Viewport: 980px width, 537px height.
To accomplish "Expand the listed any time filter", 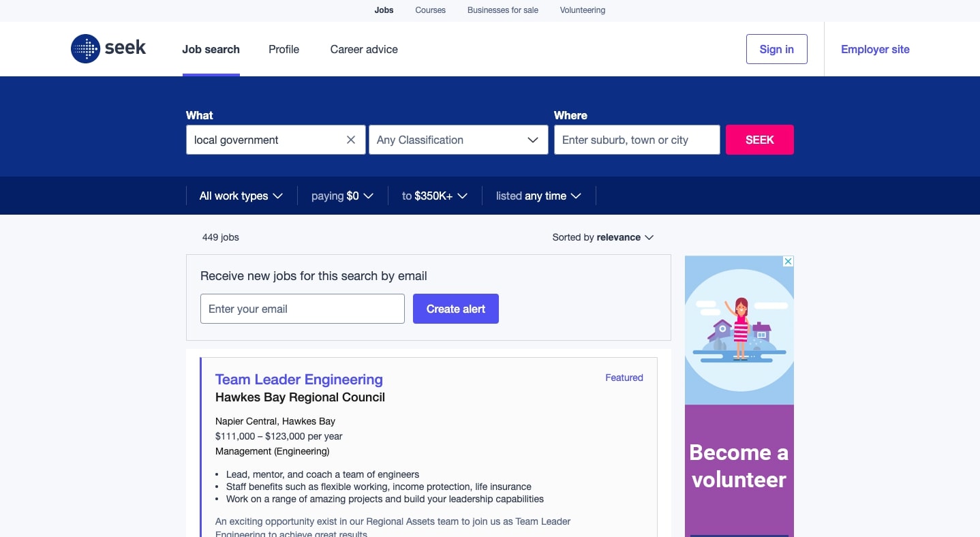I will tap(538, 196).
